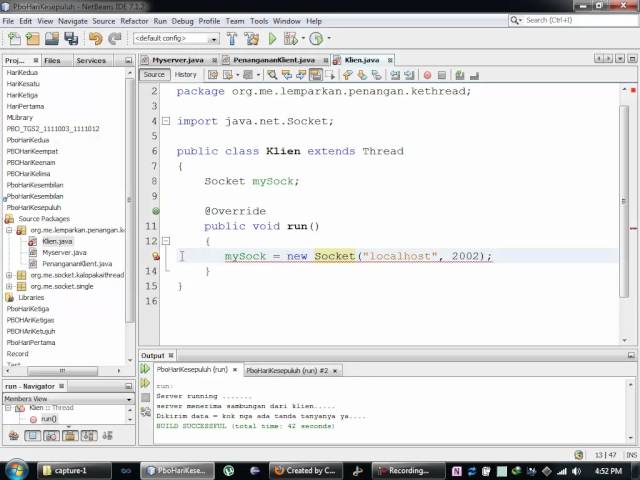Collapse the run method fold on line 12

tap(166, 241)
